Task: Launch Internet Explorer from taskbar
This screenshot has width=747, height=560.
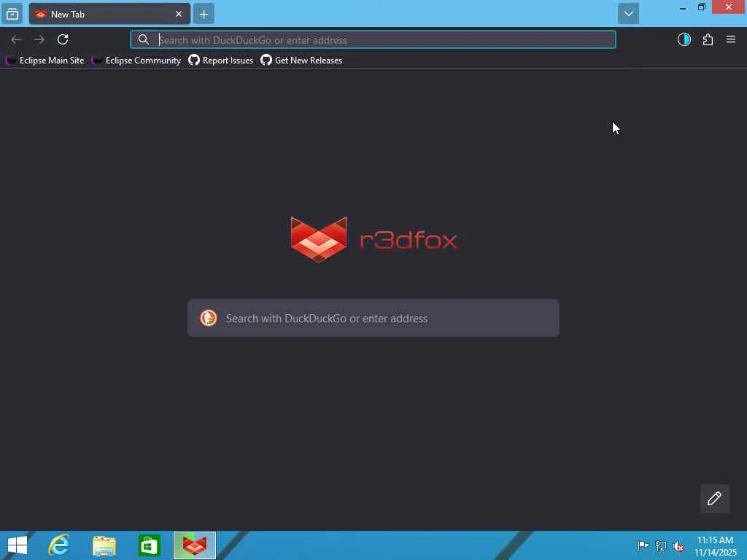Action: click(59, 545)
